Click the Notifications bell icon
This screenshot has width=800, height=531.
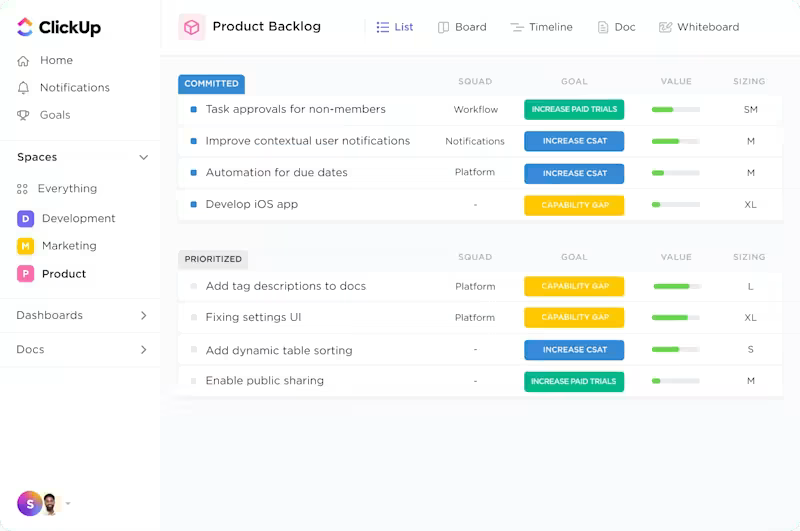click(24, 88)
